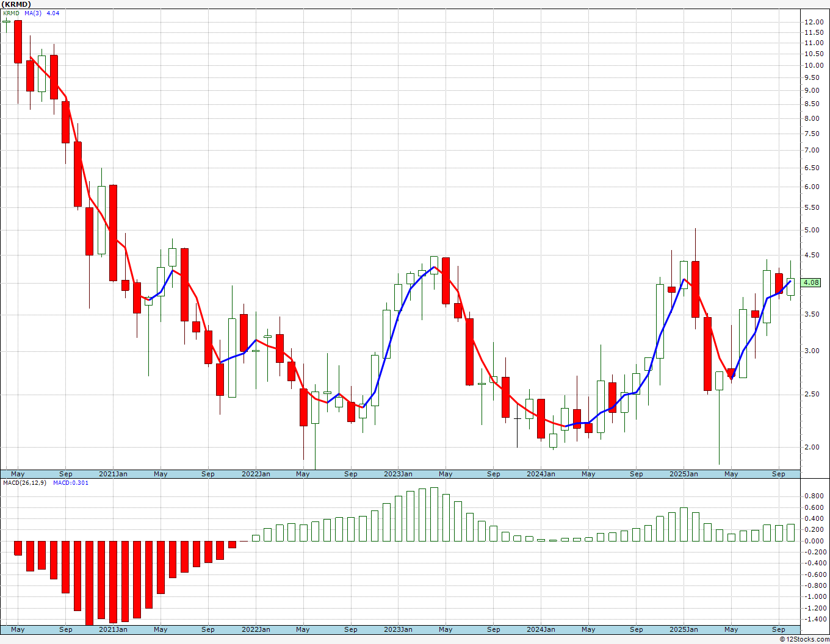Viewport: 830px width, 644px height.
Task: Click the 5.00 price axis label
Action: click(x=812, y=230)
